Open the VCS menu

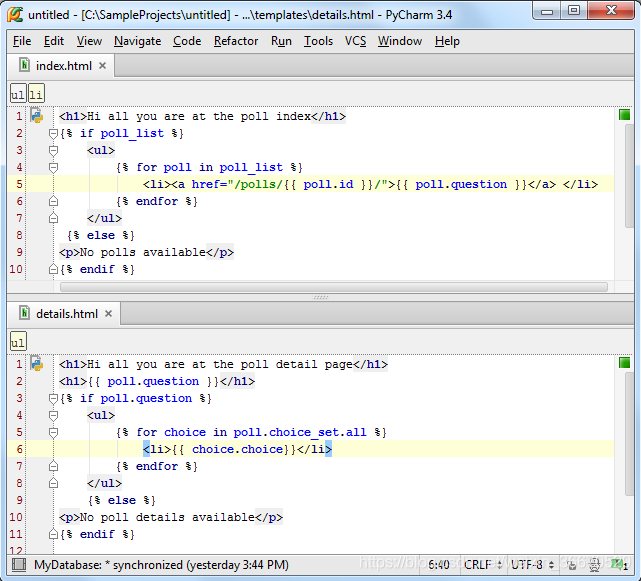(355, 41)
